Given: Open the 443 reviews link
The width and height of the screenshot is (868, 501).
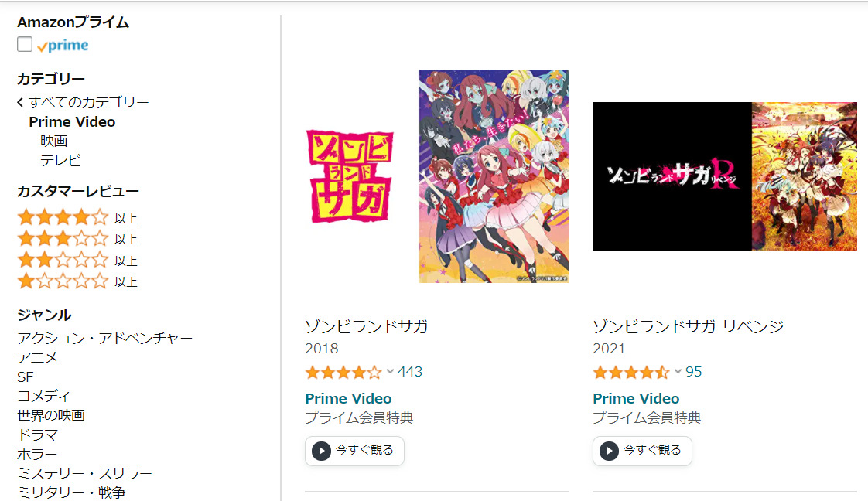Looking at the screenshot, I should [x=410, y=372].
